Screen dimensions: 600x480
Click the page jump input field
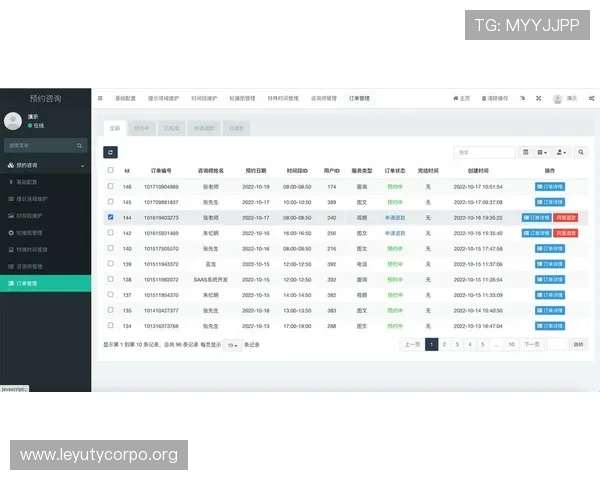click(x=556, y=344)
